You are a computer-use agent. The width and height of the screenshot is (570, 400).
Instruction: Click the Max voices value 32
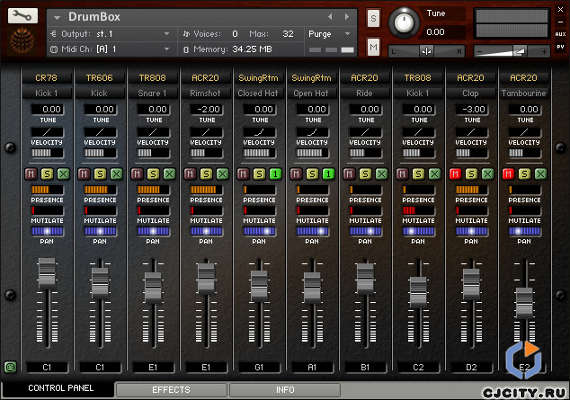point(288,34)
